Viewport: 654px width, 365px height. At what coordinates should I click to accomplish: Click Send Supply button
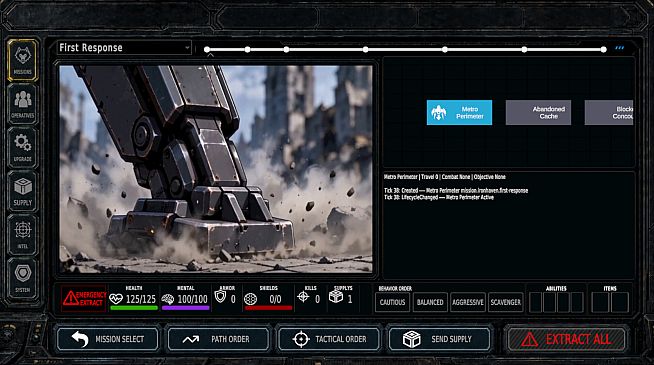click(x=440, y=339)
